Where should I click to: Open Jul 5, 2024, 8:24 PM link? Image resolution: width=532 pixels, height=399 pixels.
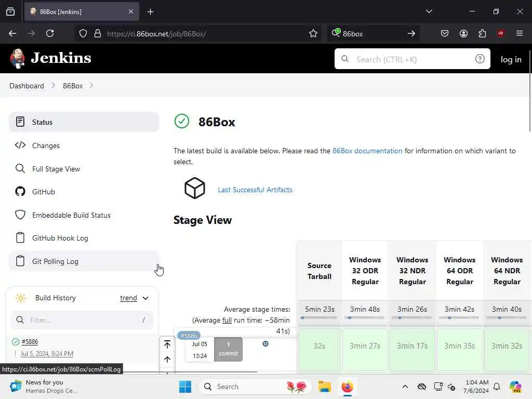pyautogui.click(x=47, y=353)
